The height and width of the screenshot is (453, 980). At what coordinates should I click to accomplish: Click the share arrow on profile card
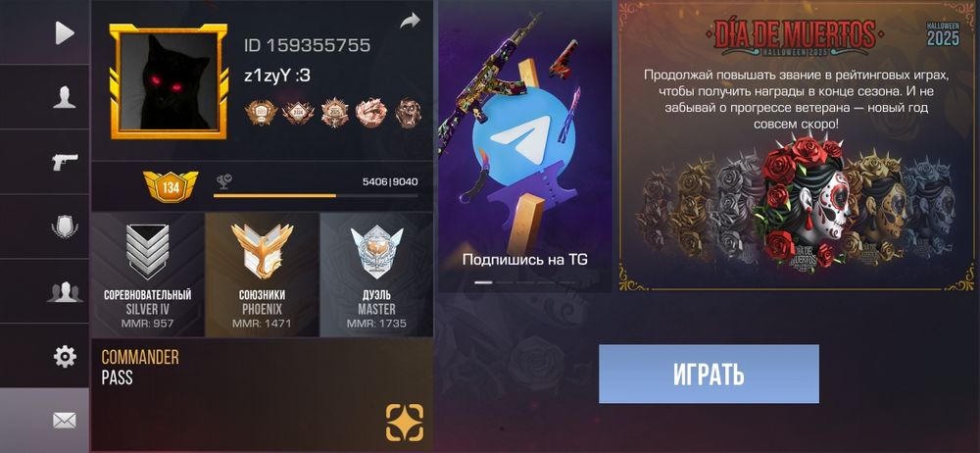pos(410,22)
